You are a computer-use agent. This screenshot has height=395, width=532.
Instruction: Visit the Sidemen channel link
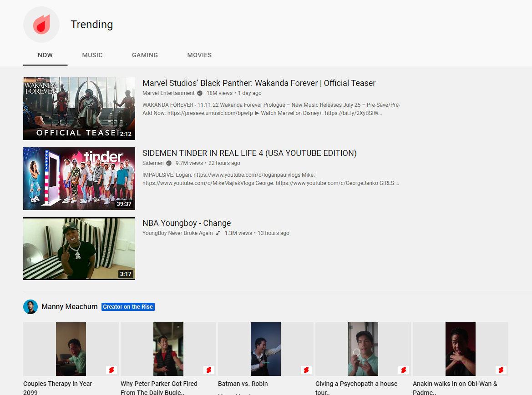[153, 163]
